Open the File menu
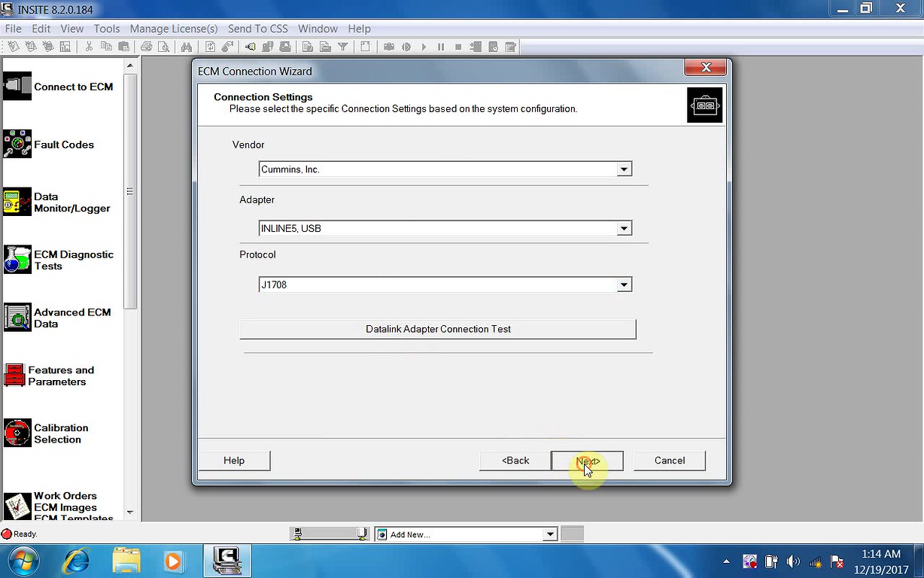The image size is (924, 578). (13, 29)
